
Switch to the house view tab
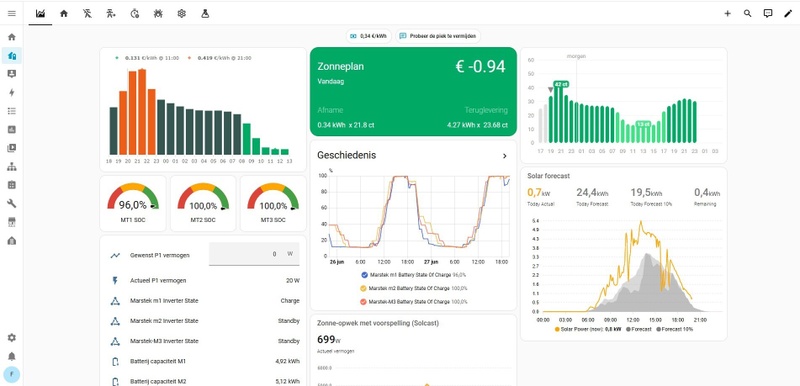[x=64, y=14]
